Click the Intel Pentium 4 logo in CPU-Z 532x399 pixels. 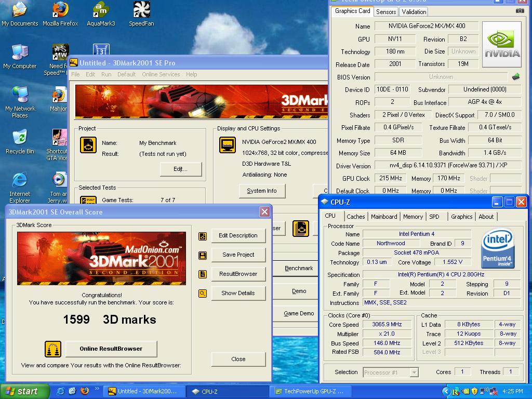498,248
